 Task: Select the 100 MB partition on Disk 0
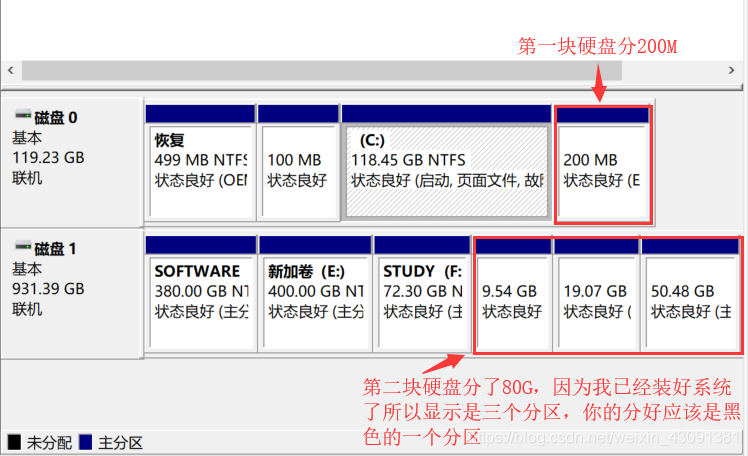[298, 162]
